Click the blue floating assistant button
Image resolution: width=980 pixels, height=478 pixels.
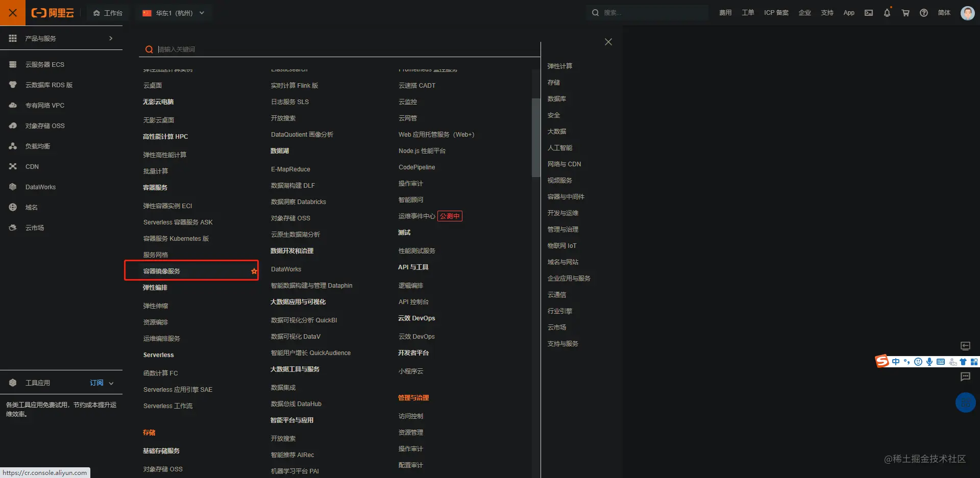965,402
